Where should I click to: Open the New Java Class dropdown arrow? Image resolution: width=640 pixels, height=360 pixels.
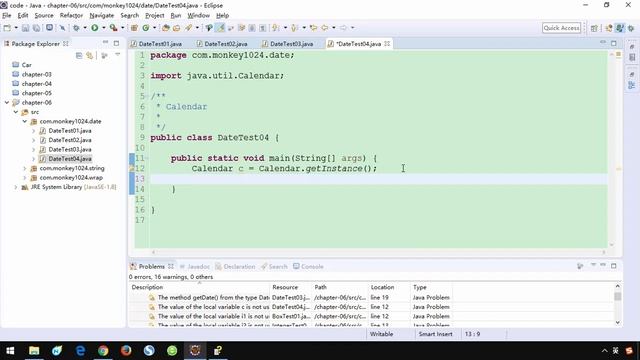coord(154,28)
